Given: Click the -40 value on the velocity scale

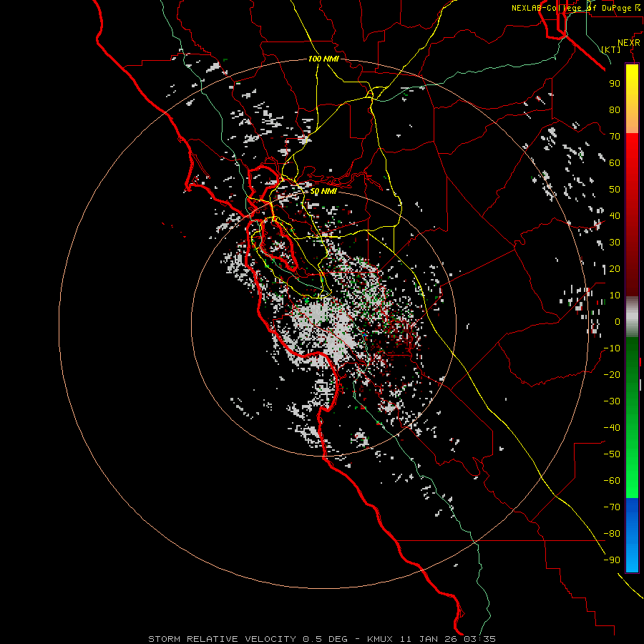Looking at the screenshot, I should (x=612, y=428).
